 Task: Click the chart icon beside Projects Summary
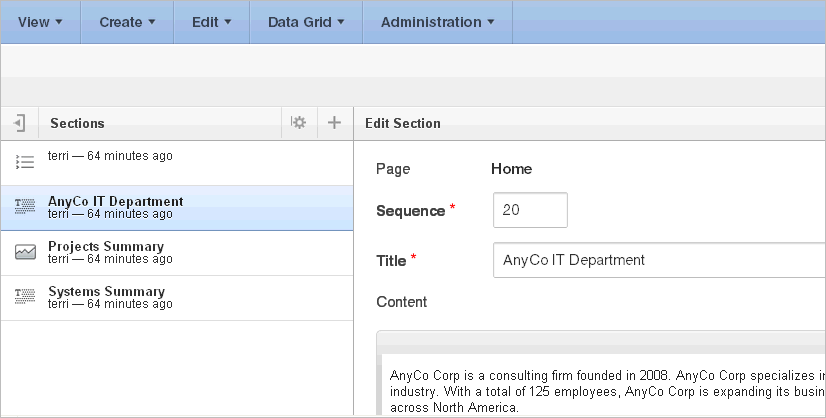coord(25,252)
